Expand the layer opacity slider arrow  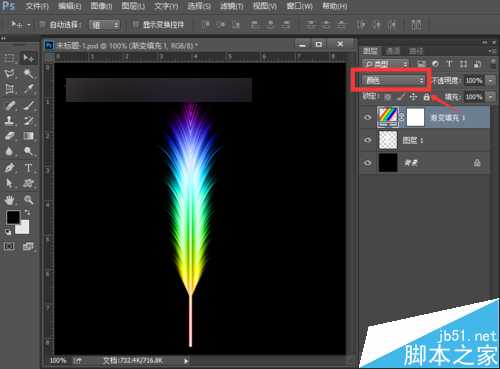(x=490, y=81)
